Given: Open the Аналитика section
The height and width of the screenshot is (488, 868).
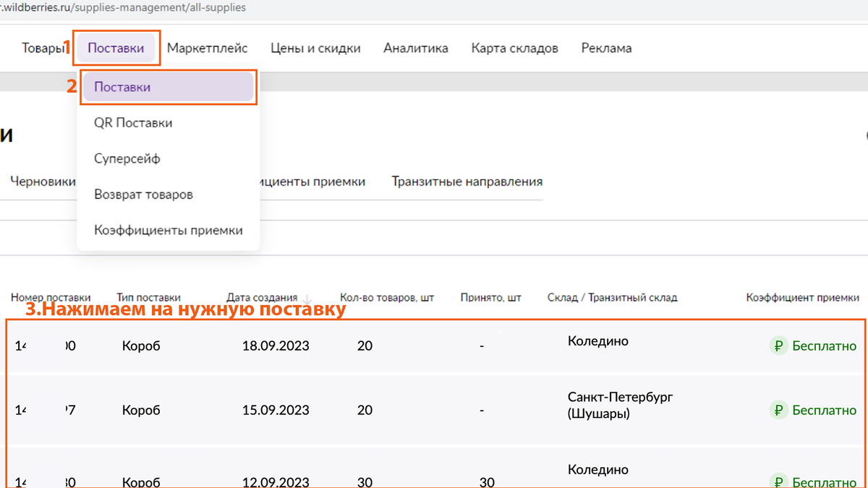Looking at the screenshot, I should (x=416, y=48).
